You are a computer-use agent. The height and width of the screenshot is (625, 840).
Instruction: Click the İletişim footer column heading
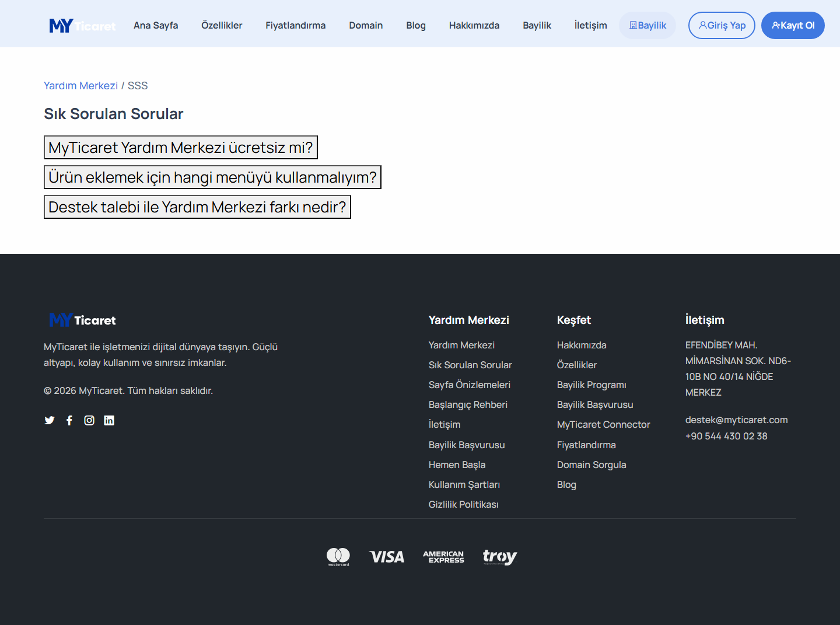(x=705, y=320)
